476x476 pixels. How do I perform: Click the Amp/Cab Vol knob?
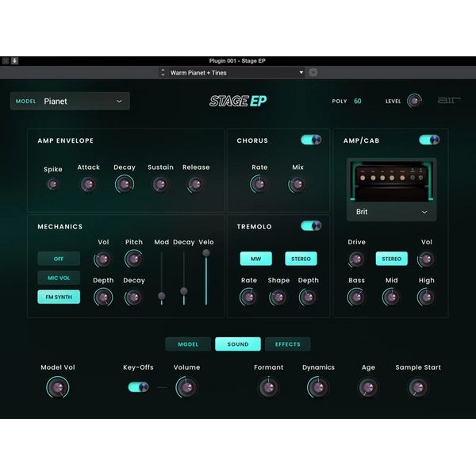coord(427,259)
